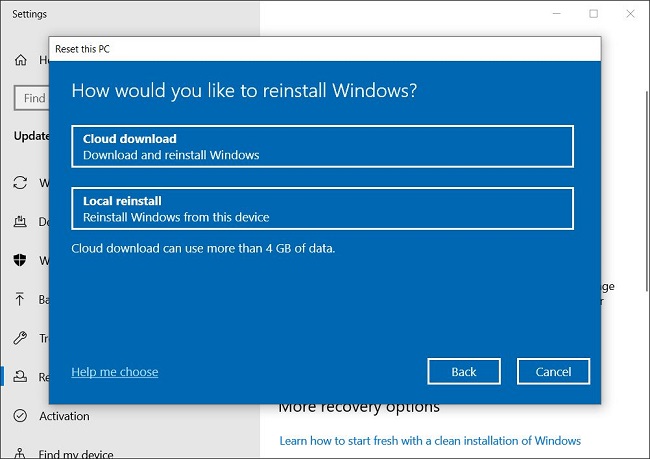Cancel the Reset this PC dialog
The image size is (650, 459).
pyautogui.click(x=553, y=372)
